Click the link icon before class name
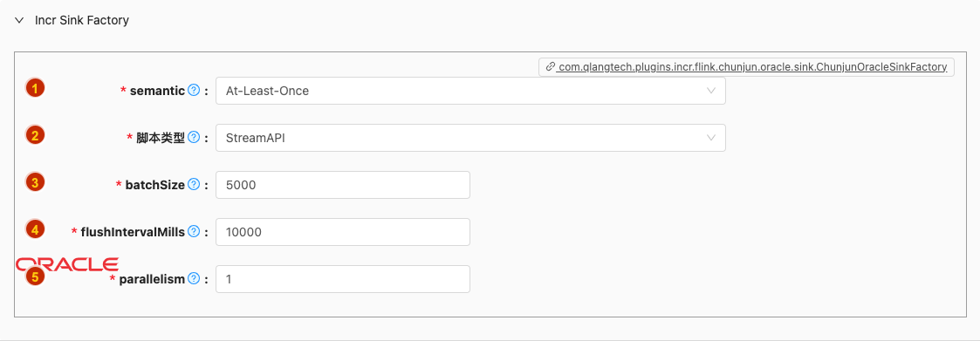 [550, 67]
